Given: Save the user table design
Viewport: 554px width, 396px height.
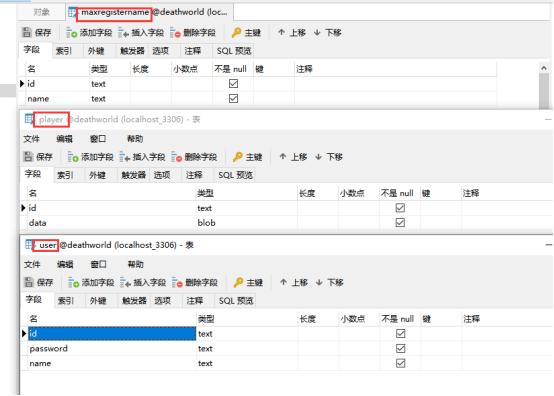Looking at the screenshot, I should [x=39, y=282].
